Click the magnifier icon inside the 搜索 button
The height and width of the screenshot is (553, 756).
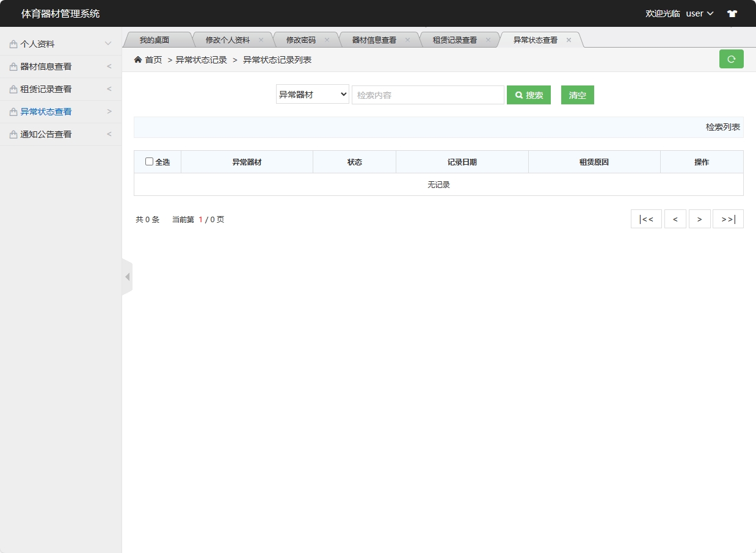518,95
